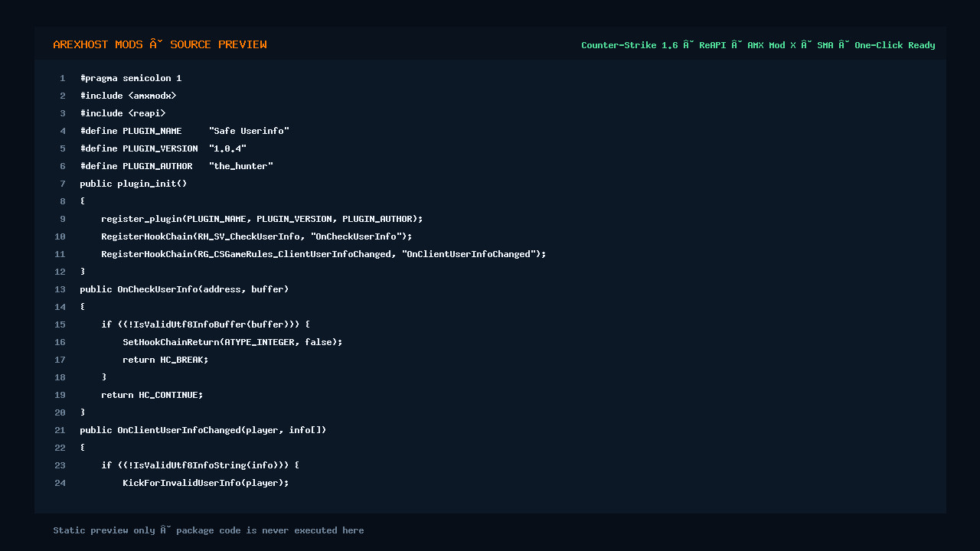
Task: Click the PLUGIN_NAME "Safe Userinfo" define line
Action: pyautogui.click(x=185, y=131)
